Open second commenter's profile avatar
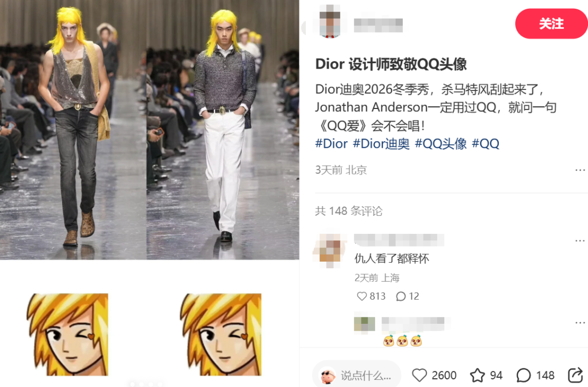Screen dimensions: 588x387 tap(364, 324)
